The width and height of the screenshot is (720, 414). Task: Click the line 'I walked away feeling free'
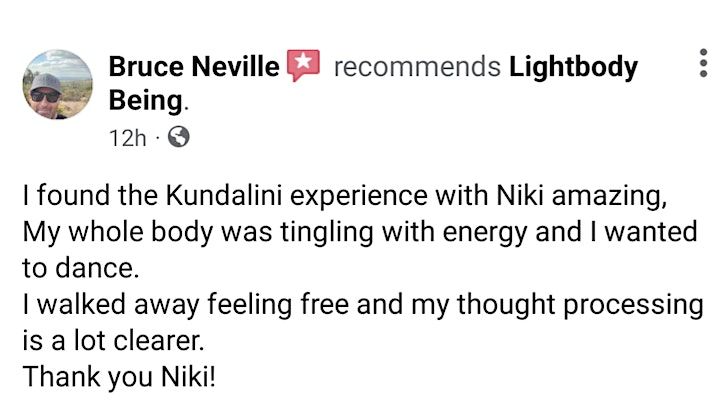coord(362,306)
